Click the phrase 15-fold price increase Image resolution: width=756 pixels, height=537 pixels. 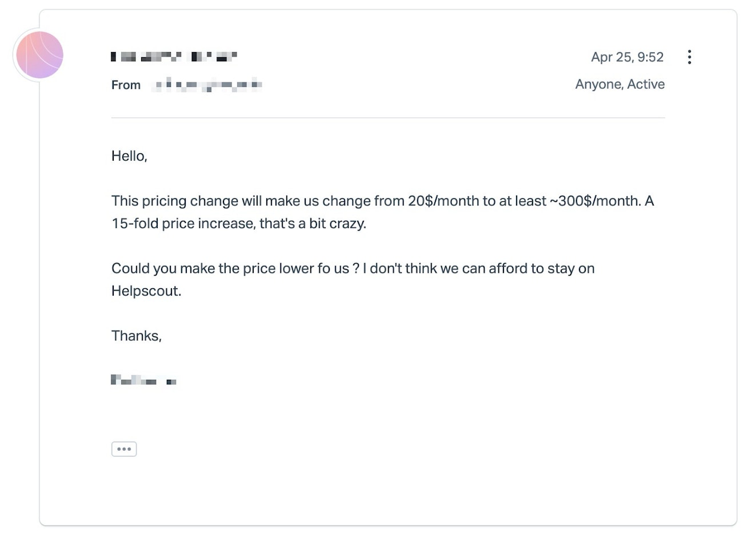(183, 223)
